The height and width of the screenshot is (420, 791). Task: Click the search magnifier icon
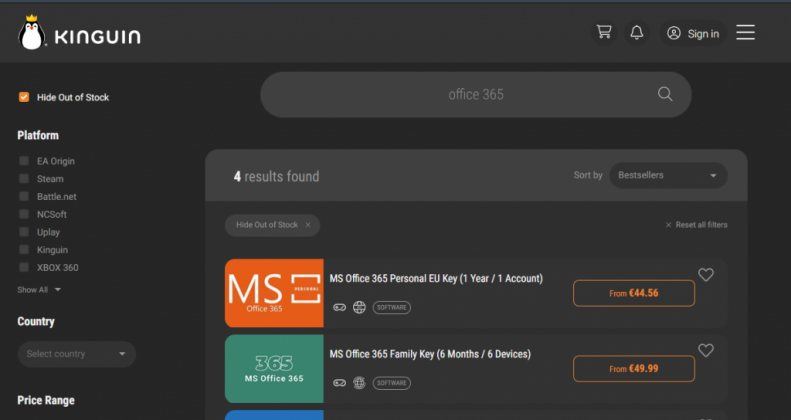tap(665, 94)
